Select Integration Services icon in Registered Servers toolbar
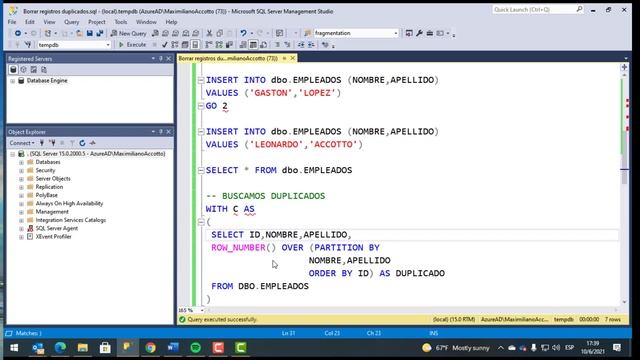640x360 pixels. (44, 70)
